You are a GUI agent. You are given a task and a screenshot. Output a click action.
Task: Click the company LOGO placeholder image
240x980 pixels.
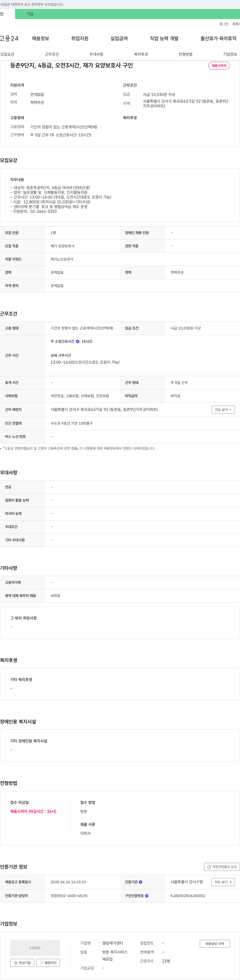tap(35, 948)
